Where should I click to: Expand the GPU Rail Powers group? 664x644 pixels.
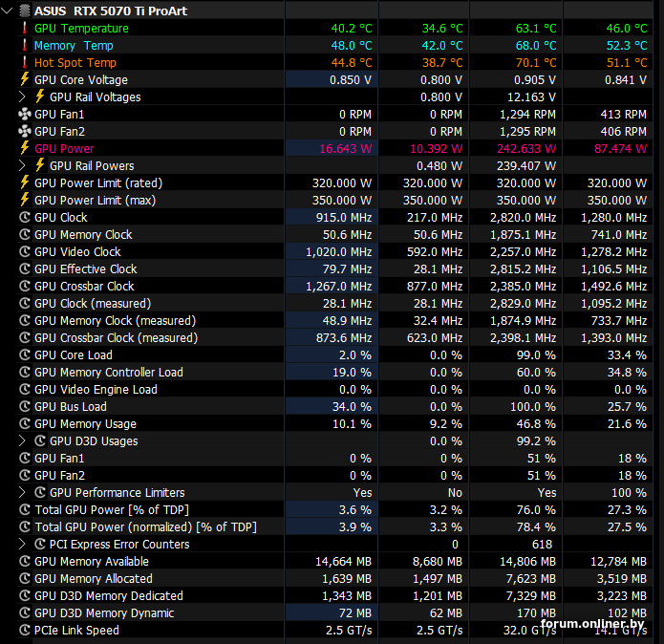[22, 165]
